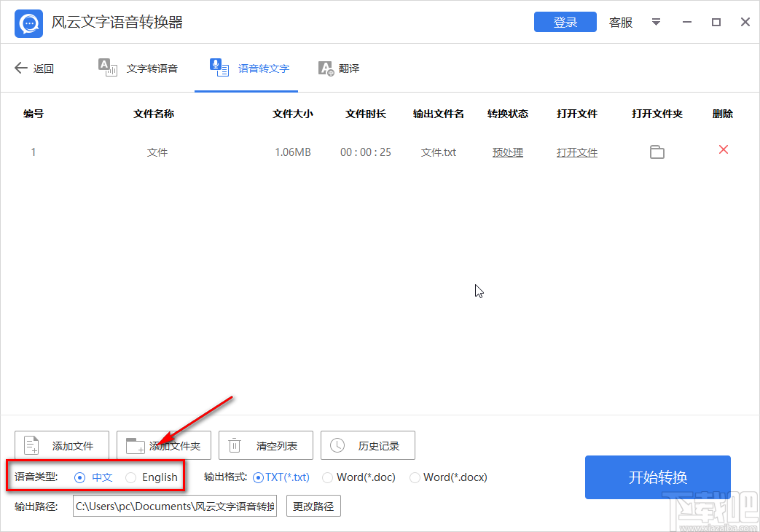Click the 翻译 translation icon
This screenshot has height=532, width=760.
pos(326,68)
